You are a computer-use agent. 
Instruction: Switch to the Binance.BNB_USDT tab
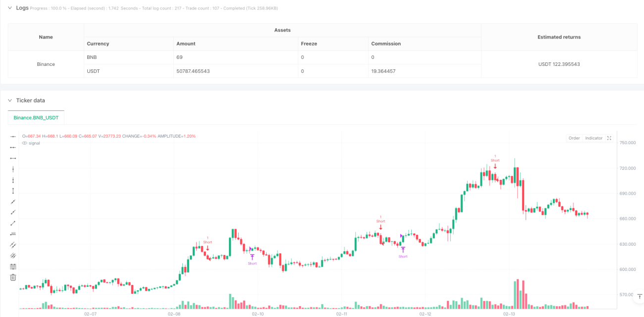coord(36,117)
